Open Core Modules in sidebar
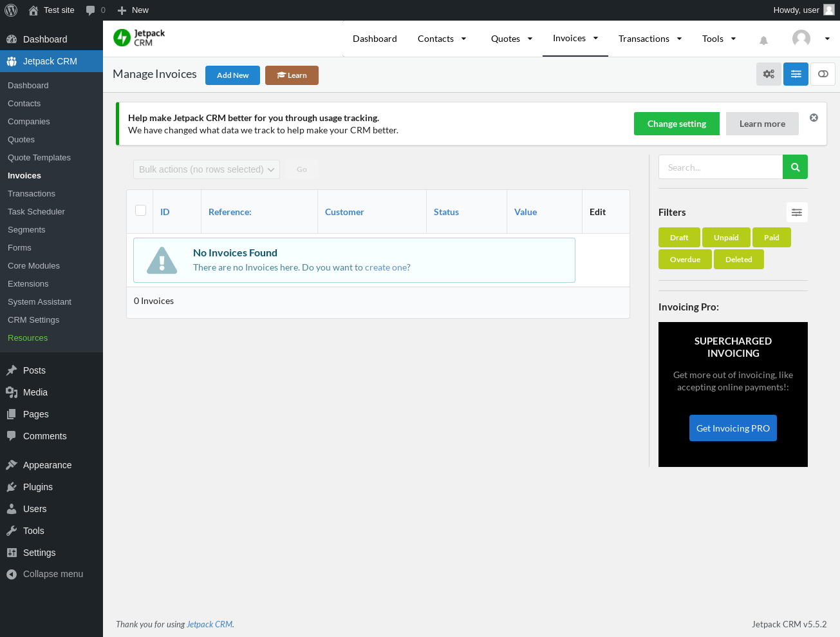Image resolution: width=840 pixels, height=637 pixels. pos(33,266)
